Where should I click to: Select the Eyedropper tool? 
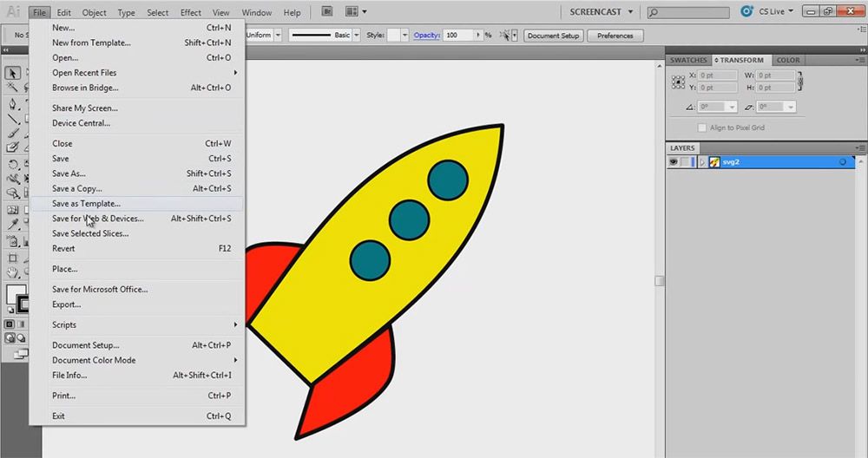(x=13, y=225)
